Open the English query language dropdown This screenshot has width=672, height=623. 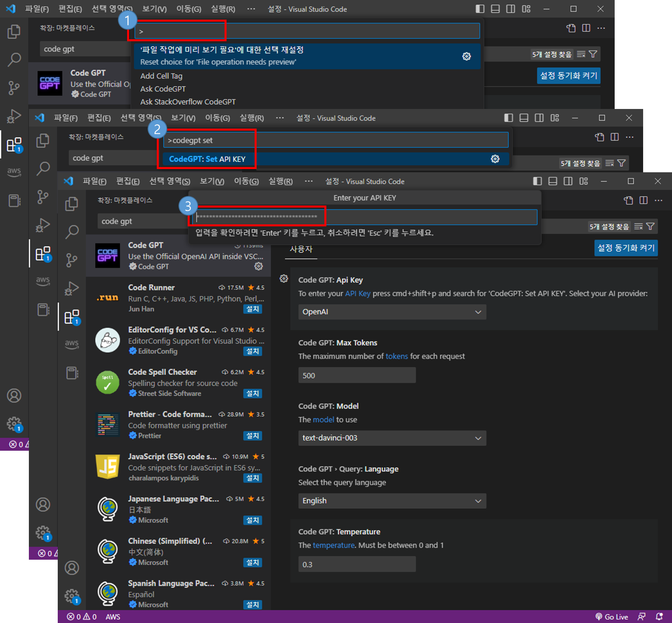click(x=392, y=501)
